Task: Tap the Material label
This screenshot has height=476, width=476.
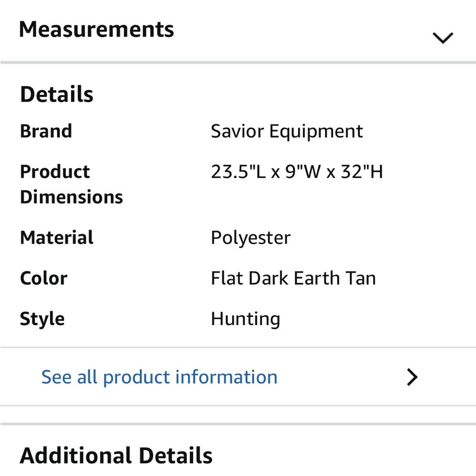Action: 57,238
